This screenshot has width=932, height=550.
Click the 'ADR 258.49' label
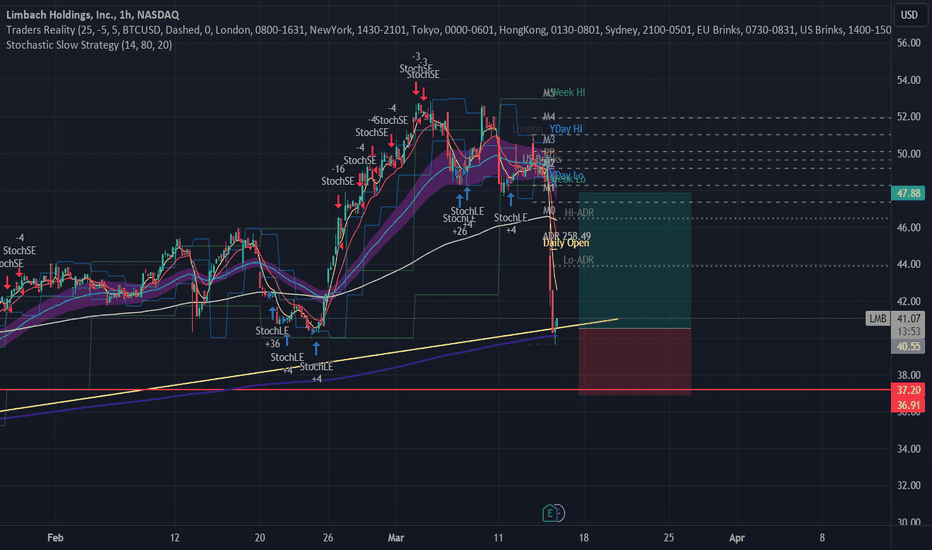[566, 236]
